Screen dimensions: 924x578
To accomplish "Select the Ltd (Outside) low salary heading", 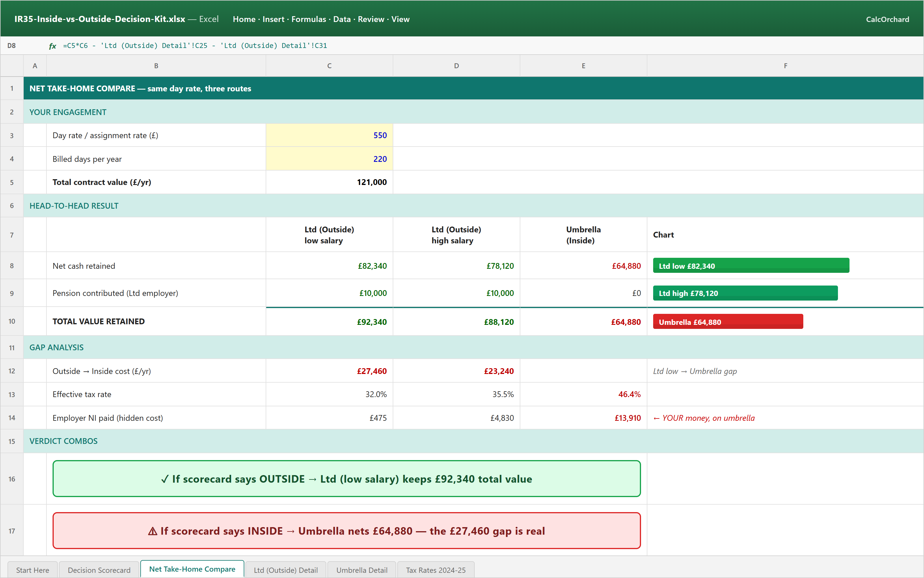I will tap(329, 235).
